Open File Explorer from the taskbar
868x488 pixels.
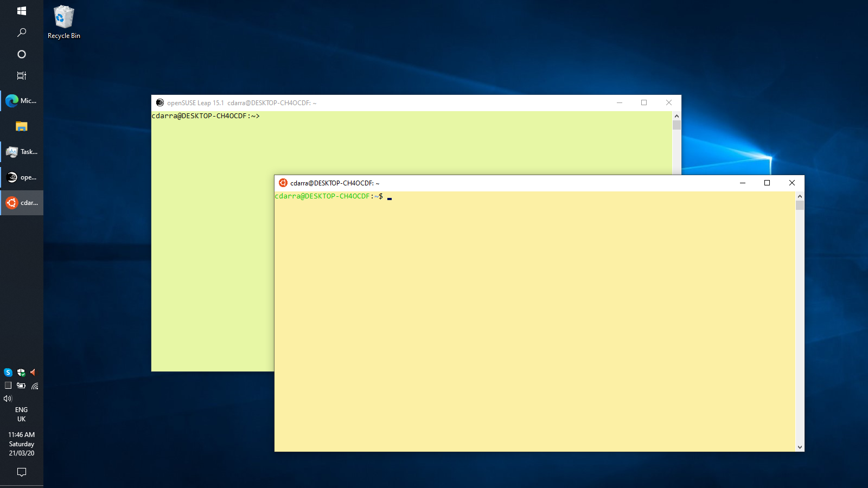tap(22, 126)
